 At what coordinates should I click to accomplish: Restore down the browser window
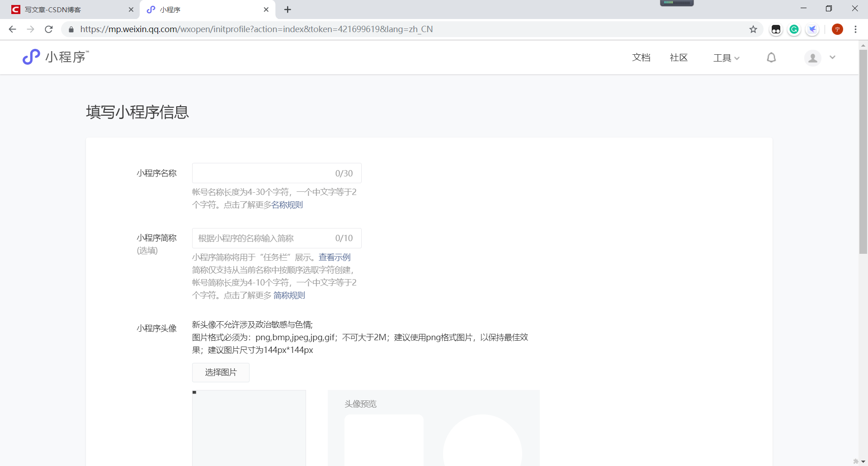[829, 8]
